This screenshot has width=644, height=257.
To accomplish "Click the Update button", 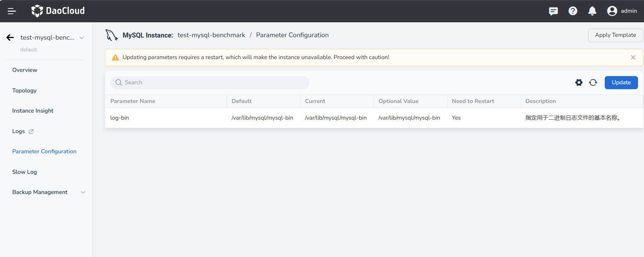I will (x=621, y=82).
